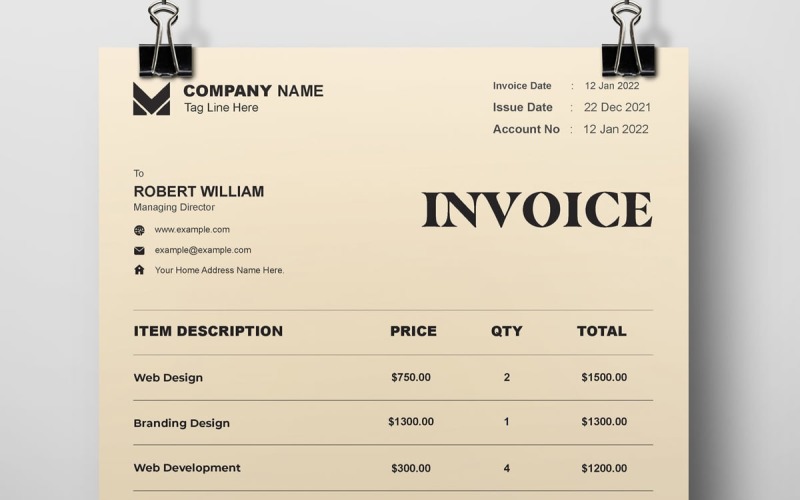
Task: Select the Web Design row label
Action: [168, 378]
